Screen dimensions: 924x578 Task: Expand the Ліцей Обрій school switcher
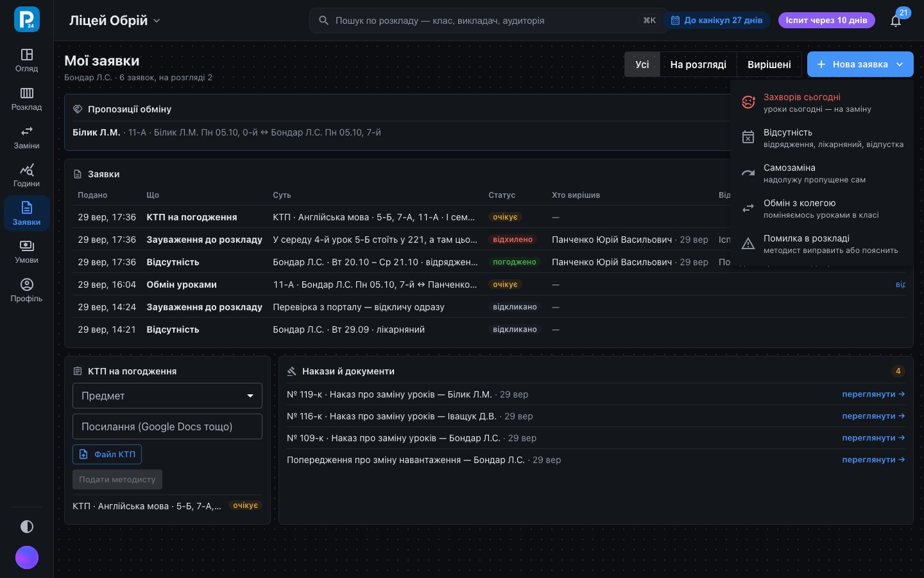tap(115, 21)
